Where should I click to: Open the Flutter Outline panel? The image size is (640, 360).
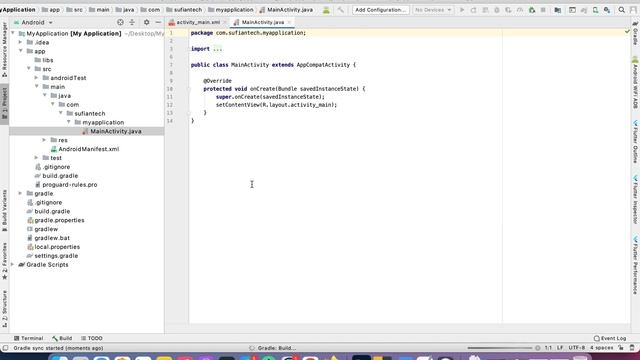click(636, 141)
